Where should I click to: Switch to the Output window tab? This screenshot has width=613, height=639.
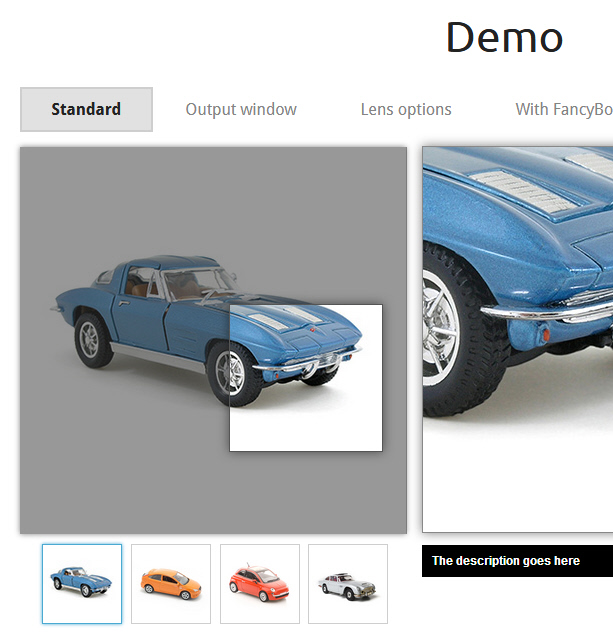241,110
